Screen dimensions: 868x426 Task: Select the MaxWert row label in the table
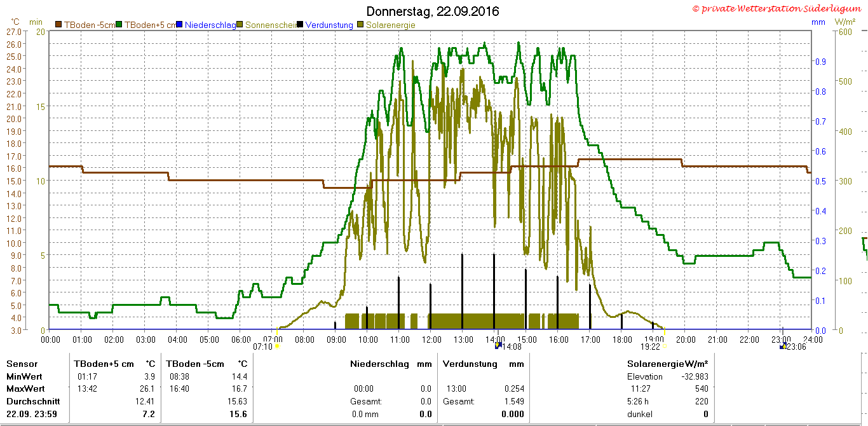click(26, 388)
